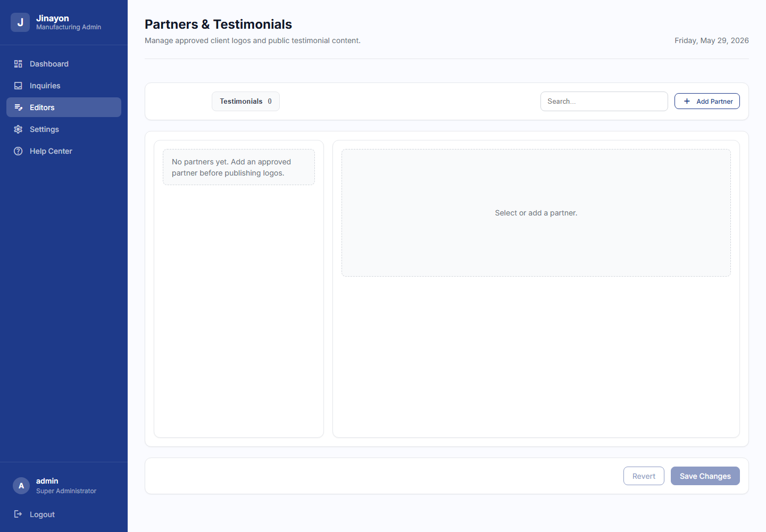
Task: Click the 'Manufacturing Admin' subtitle
Action: [69, 27]
